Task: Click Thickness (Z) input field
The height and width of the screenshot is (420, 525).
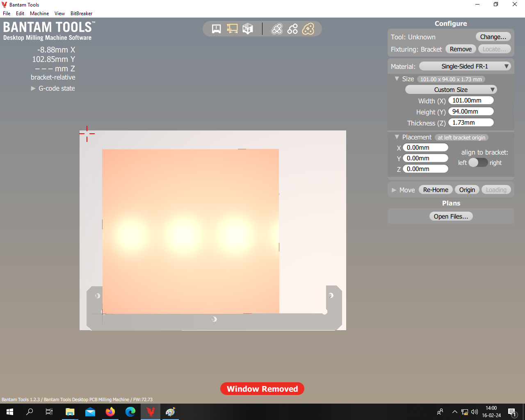Action: (471, 122)
